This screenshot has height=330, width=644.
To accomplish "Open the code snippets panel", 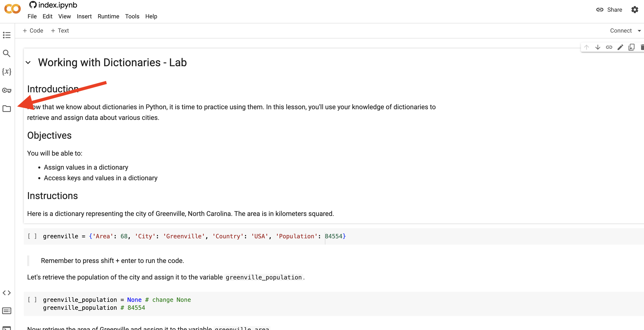I will click(6, 293).
